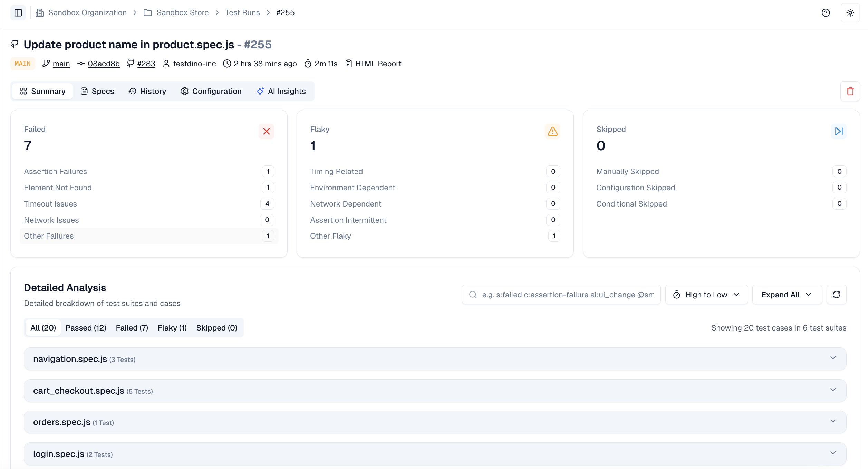
Task: Click the refresh icon in Detailed Analysis
Action: coord(836,295)
